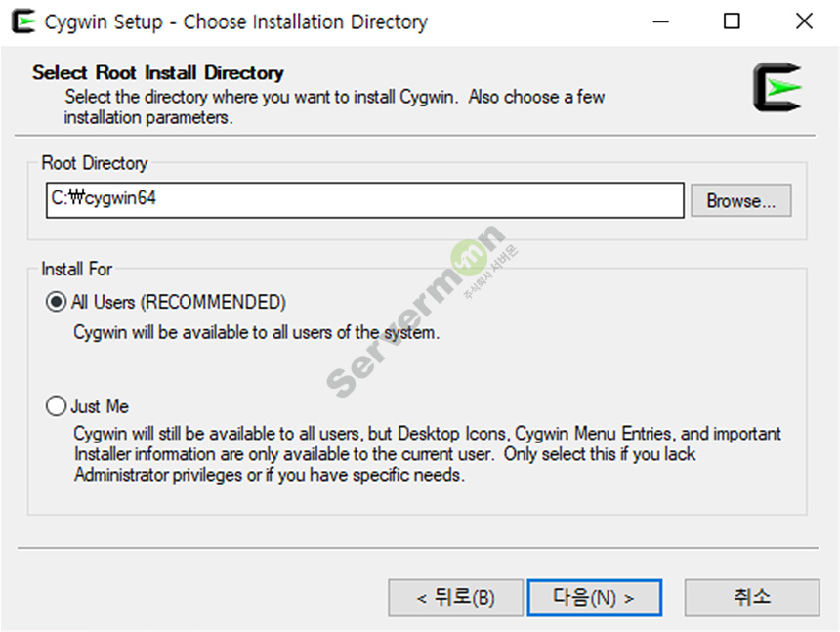Image resolution: width=840 pixels, height=632 pixels.
Task: Click the Root Directory input field
Action: click(365, 200)
